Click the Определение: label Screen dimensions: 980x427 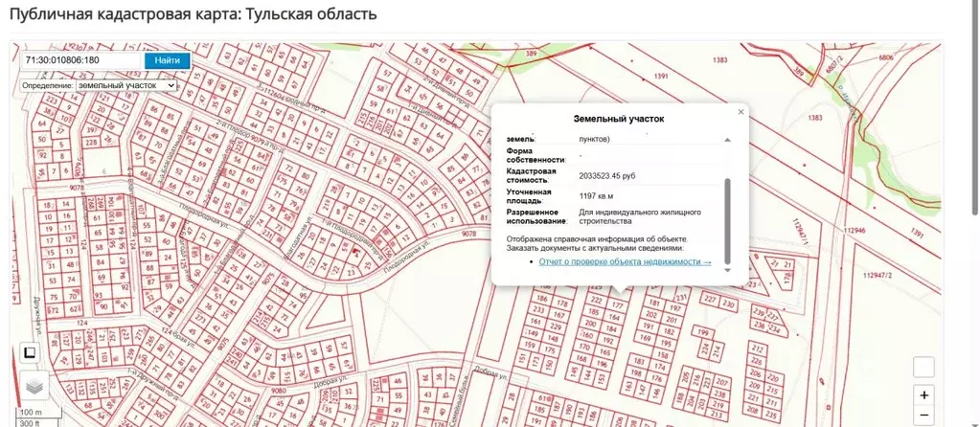coord(48,85)
